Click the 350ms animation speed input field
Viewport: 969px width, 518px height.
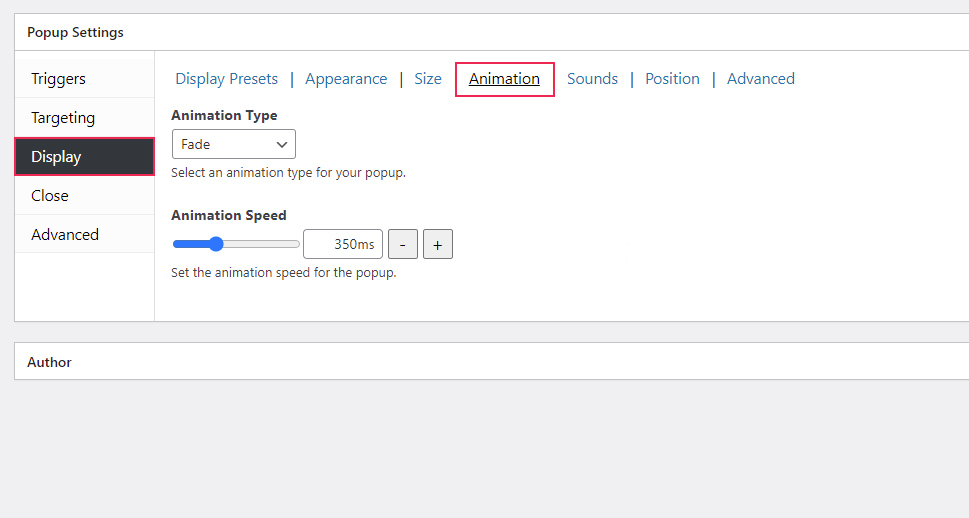click(x=343, y=244)
